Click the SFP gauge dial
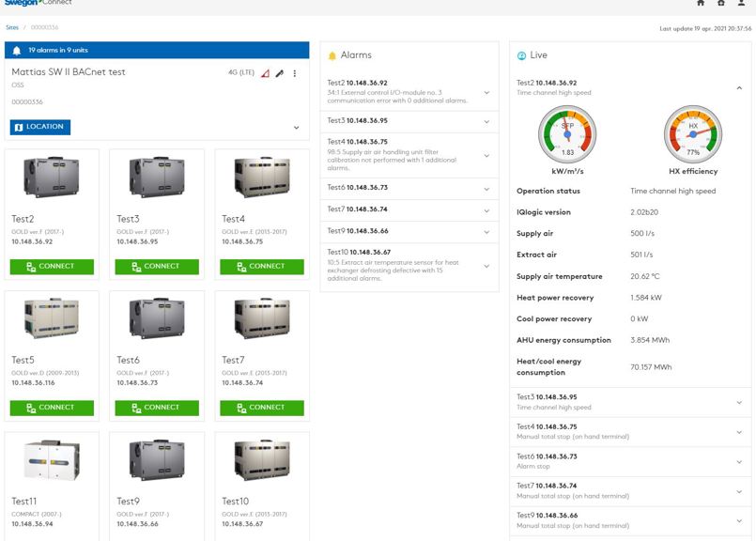This screenshot has height=541, width=756. 567,133
